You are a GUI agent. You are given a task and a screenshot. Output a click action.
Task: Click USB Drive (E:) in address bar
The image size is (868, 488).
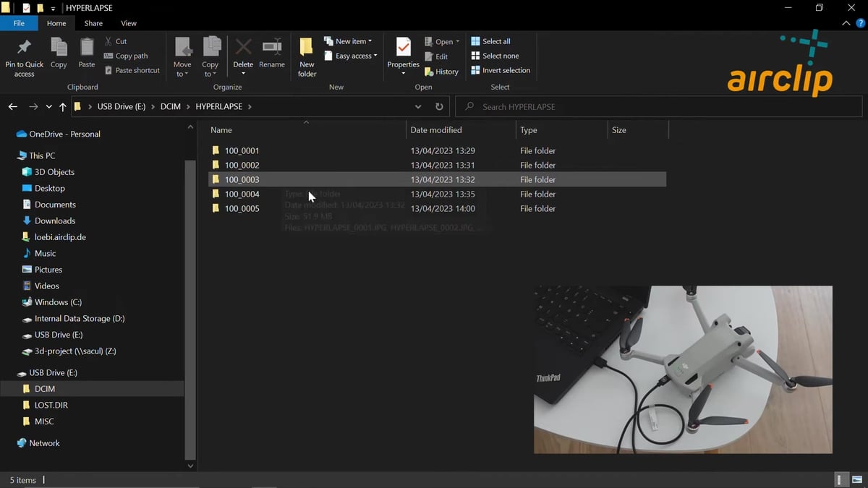[x=121, y=106]
